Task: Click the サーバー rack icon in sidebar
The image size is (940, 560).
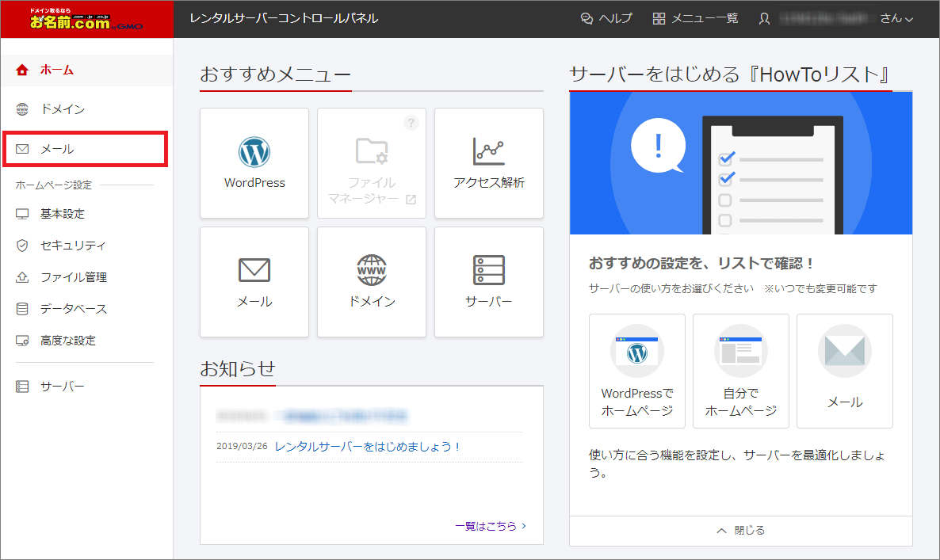Action: [22, 387]
